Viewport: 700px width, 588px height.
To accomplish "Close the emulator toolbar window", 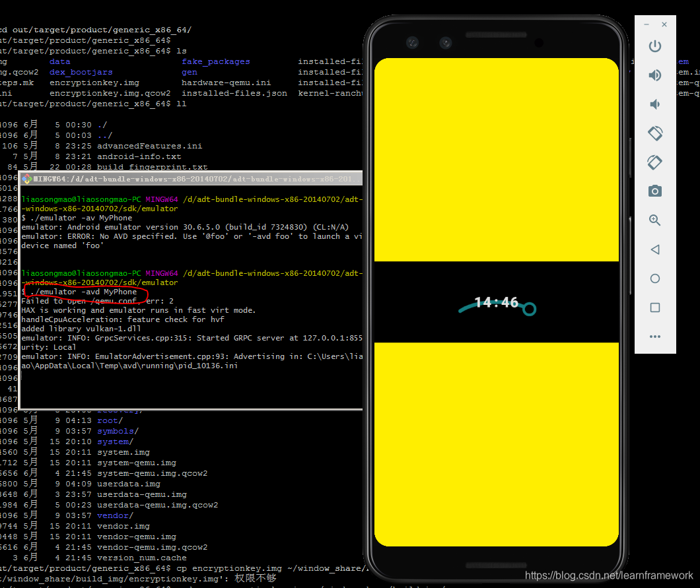I will point(664,24).
